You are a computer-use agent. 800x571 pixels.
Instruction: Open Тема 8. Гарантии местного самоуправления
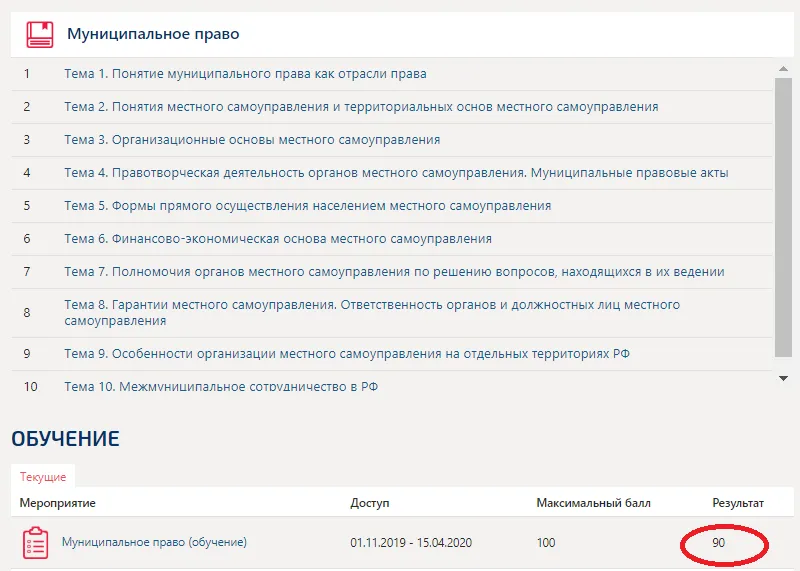pyautogui.click(x=372, y=312)
